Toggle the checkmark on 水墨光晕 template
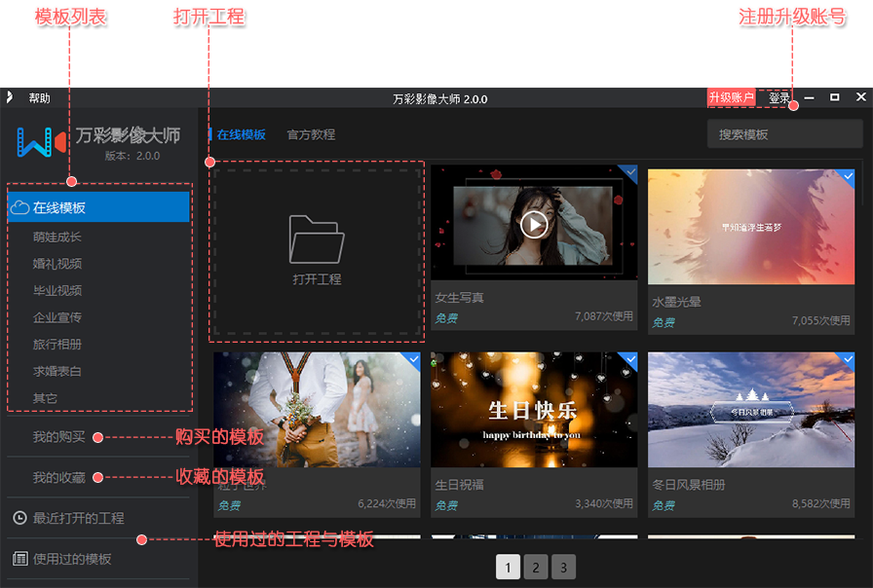The image size is (873, 588). 847,176
